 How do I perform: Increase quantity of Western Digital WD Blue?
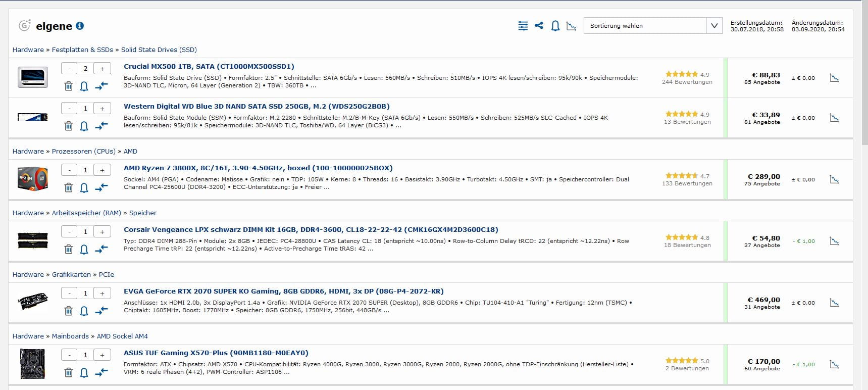click(x=102, y=108)
